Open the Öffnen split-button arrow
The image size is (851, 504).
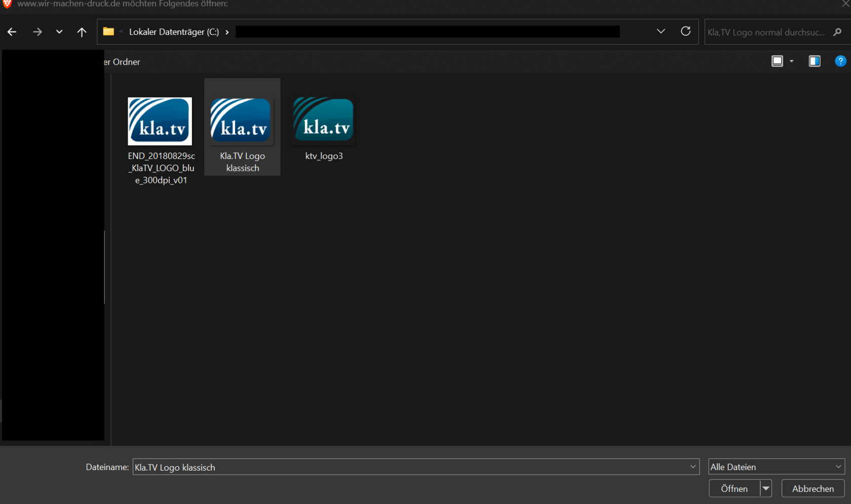(x=766, y=489)
